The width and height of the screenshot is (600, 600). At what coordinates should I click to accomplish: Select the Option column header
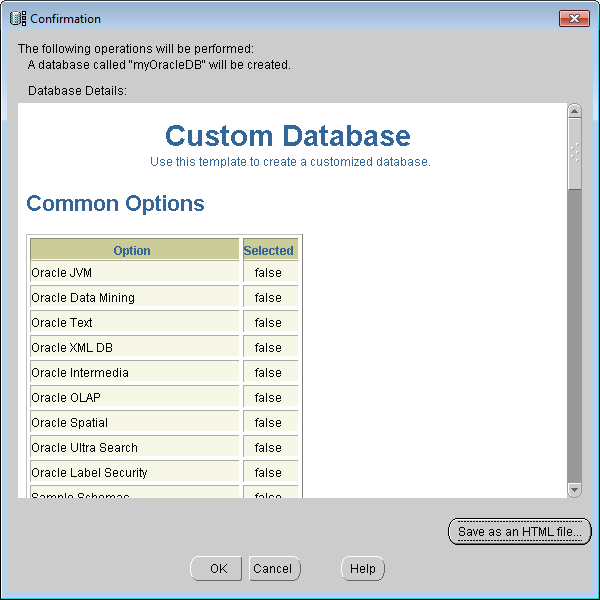pyautogui.click(x=134, y=250)
